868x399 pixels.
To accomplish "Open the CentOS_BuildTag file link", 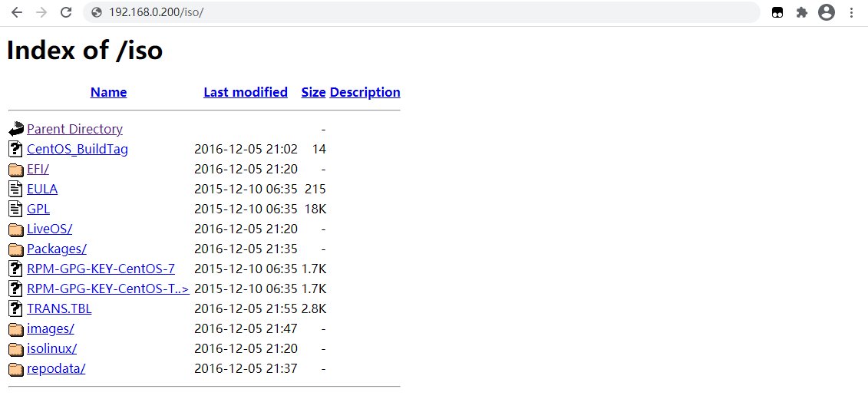I will coord(78,149).
